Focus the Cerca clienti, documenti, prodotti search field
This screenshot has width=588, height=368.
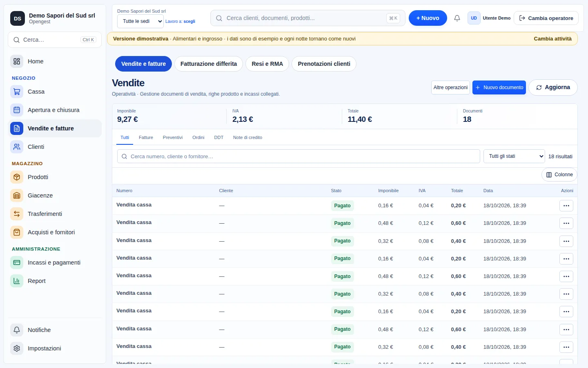coord(308,18)
